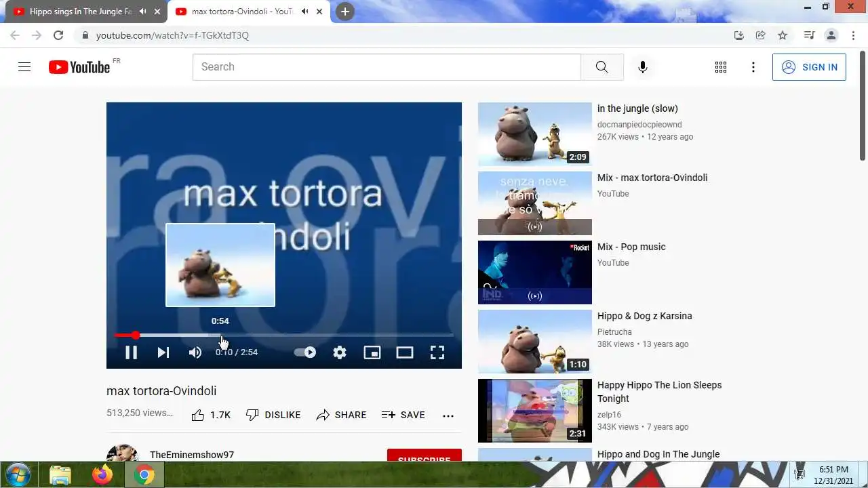
Task: Open Pietrucha channel text
Action: pyautogui.click(x=614, y=332)
